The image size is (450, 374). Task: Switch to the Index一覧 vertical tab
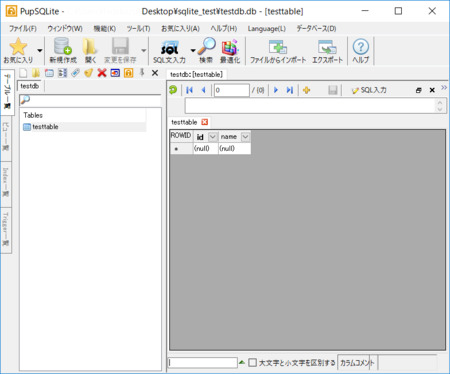click(6, 183)
